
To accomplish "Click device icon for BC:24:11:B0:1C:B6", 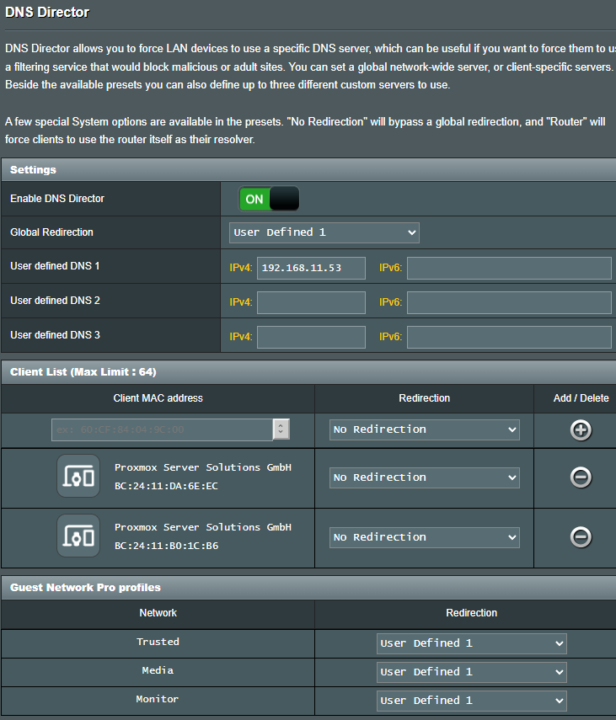I will 78,536.
